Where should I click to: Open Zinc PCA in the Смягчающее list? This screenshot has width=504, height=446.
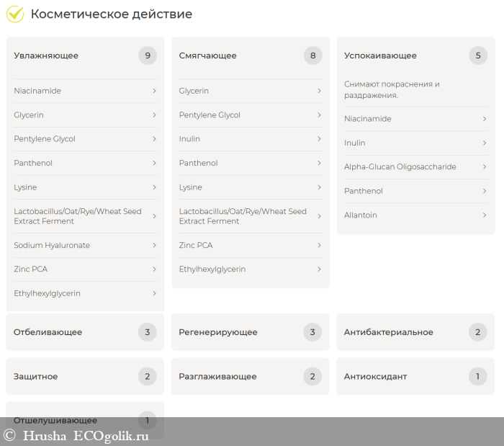coord(196,245)
